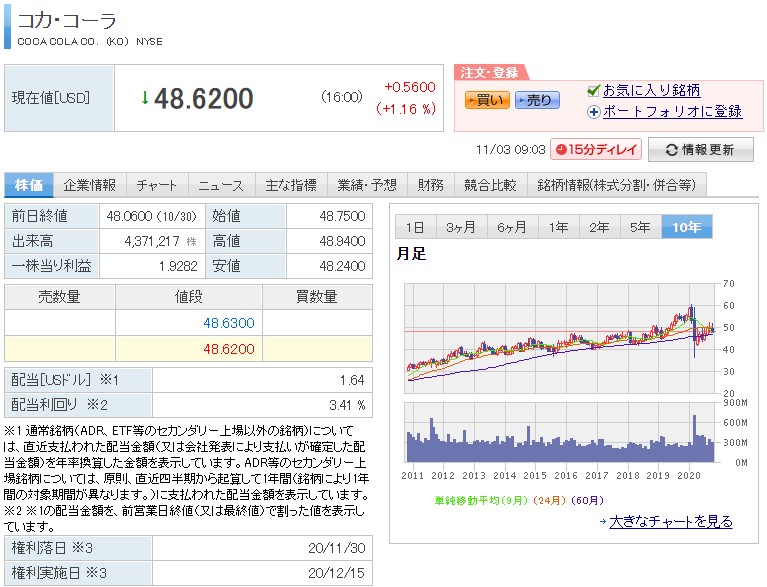Go to the ニュース tab

pos(221,185)
